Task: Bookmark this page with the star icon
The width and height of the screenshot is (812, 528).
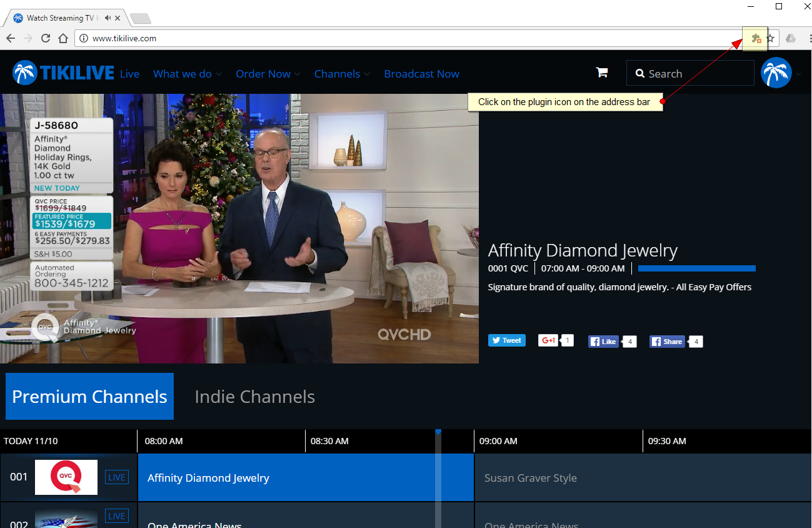Action: click(x=771, y=38)
